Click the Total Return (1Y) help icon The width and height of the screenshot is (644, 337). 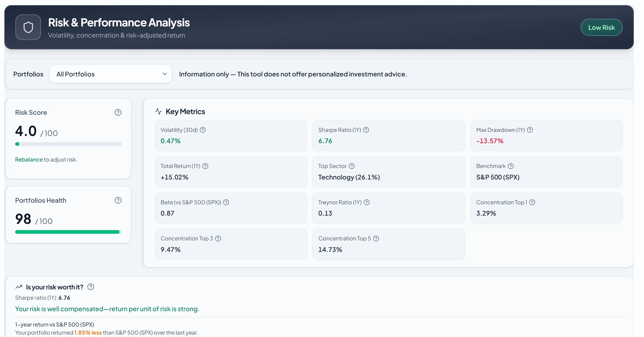coord(206,166)
